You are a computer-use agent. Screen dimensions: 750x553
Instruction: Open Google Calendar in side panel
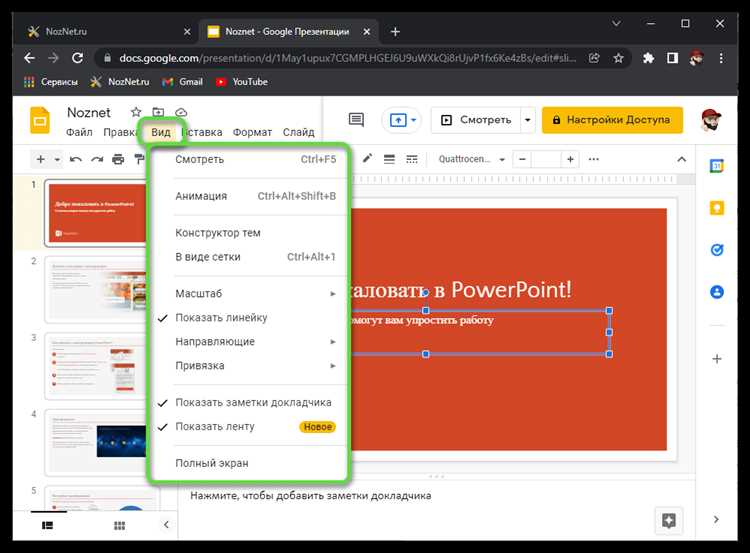(716, 166)
